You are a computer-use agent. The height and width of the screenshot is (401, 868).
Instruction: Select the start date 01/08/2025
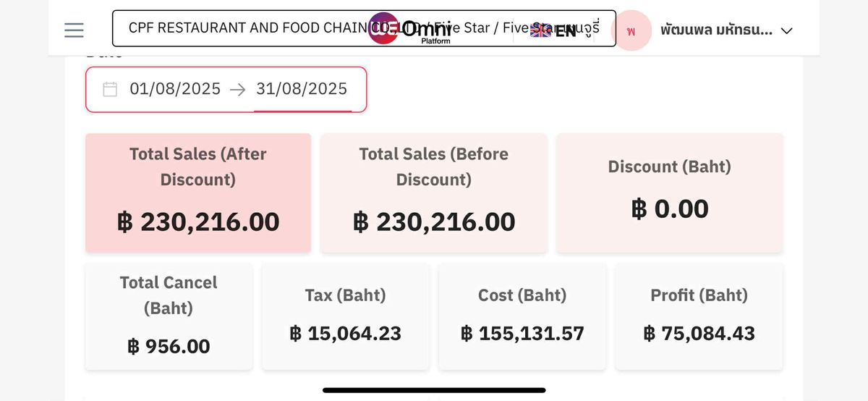tap(175, 89)
